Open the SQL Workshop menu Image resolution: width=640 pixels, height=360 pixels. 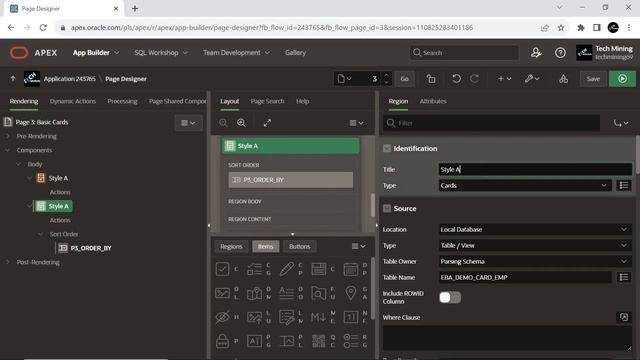[x=161, y=53]
